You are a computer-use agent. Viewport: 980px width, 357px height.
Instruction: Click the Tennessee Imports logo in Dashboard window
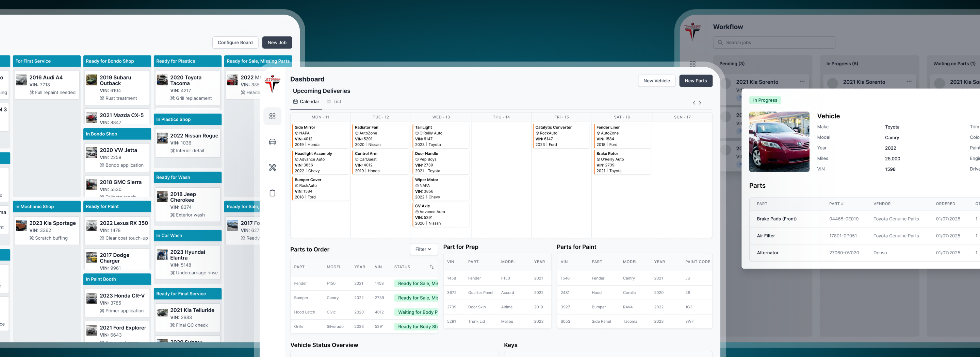coord(272,84)
